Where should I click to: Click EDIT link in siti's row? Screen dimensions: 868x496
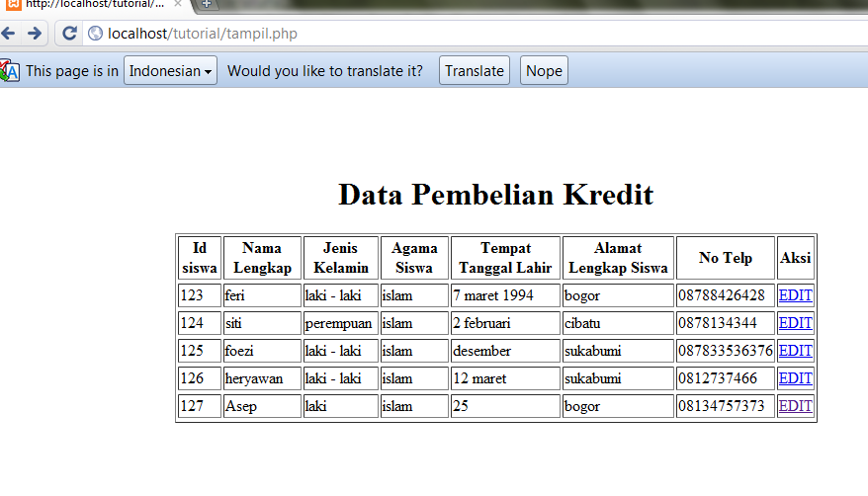coord(796,323)
